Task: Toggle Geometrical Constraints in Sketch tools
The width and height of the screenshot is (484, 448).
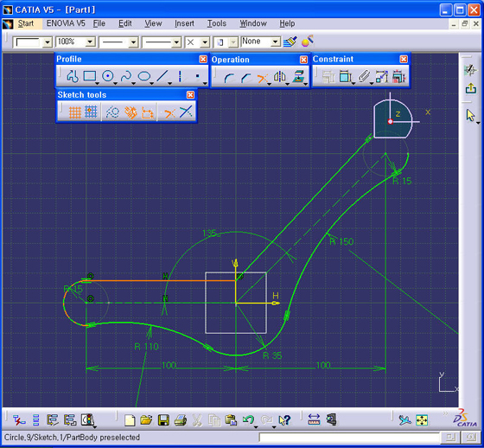Action: pyautogui.click(x=131, y=112)
